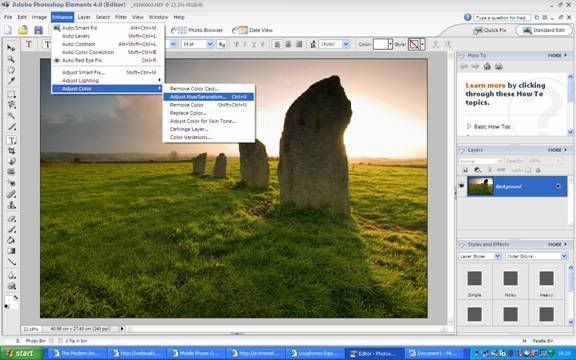Select the Paint Bucket tool
Image resolution: width=576 pixels, height=360 pixels.
point(11,240)
